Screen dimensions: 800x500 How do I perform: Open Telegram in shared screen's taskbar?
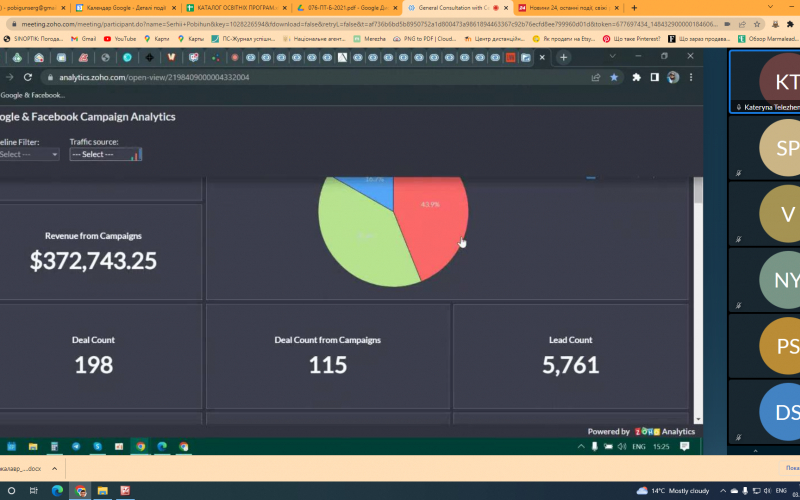[76, 446]
